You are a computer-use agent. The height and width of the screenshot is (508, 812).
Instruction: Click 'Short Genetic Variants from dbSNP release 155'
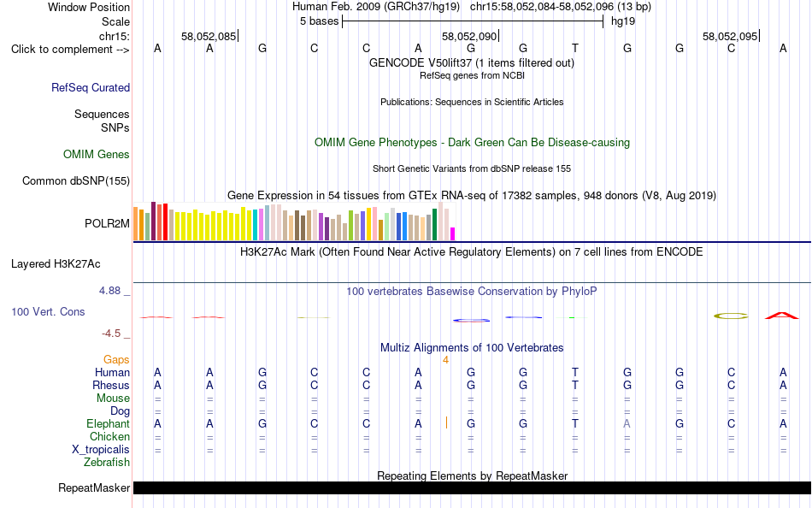472,169
